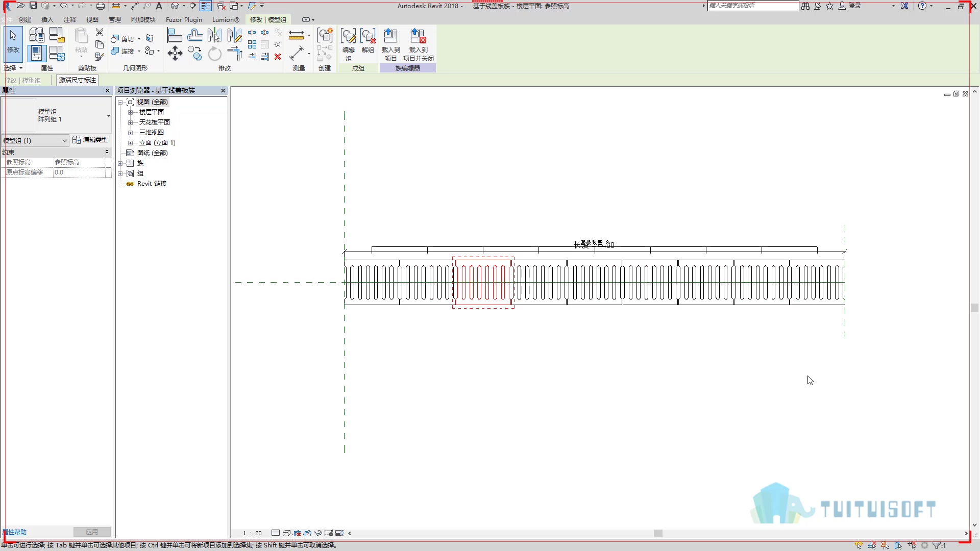
Task: Switch to the 注释 ribbon tab
Action: coord(69,19)
